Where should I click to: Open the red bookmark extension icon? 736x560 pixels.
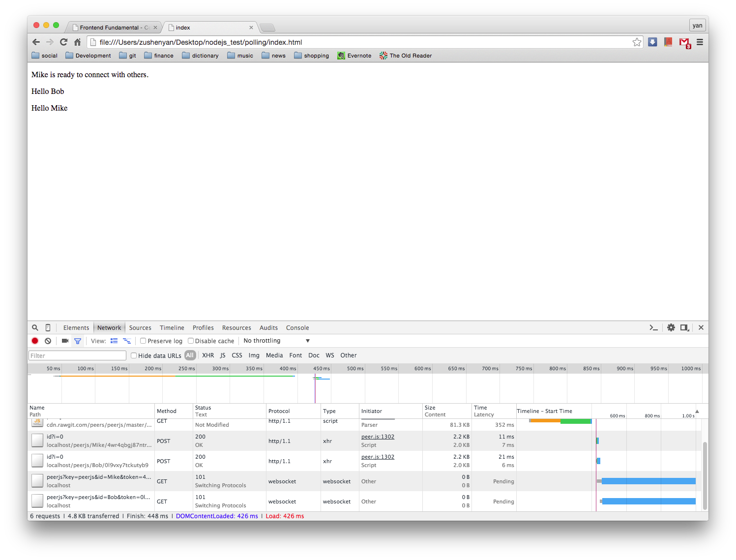point(668,42)
